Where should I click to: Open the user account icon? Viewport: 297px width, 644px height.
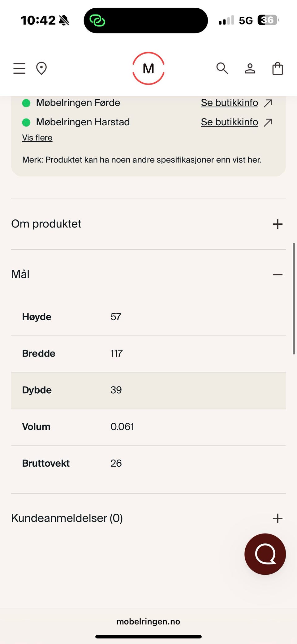click(x=250, y=68)
